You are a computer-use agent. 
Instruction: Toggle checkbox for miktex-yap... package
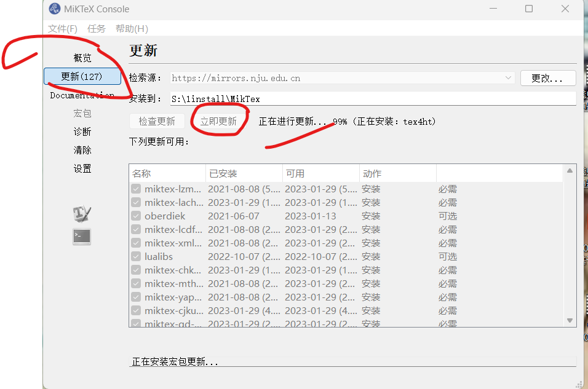(136, 297)
